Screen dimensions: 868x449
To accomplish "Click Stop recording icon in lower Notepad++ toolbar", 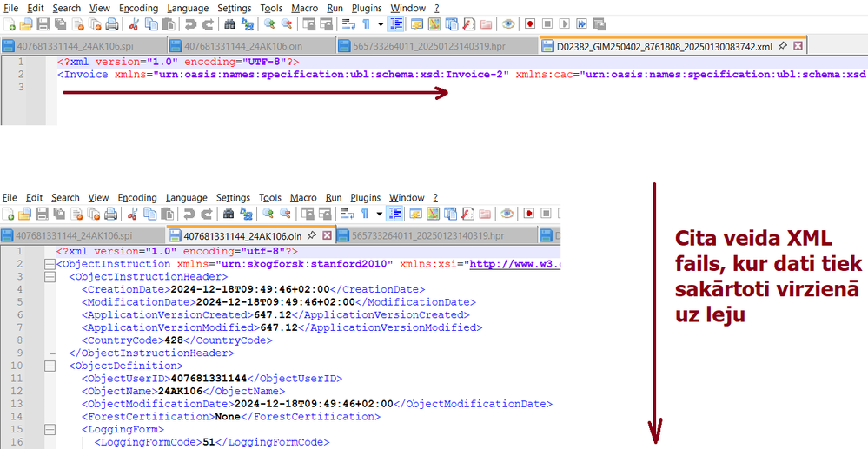I will [x=546, y=213].
